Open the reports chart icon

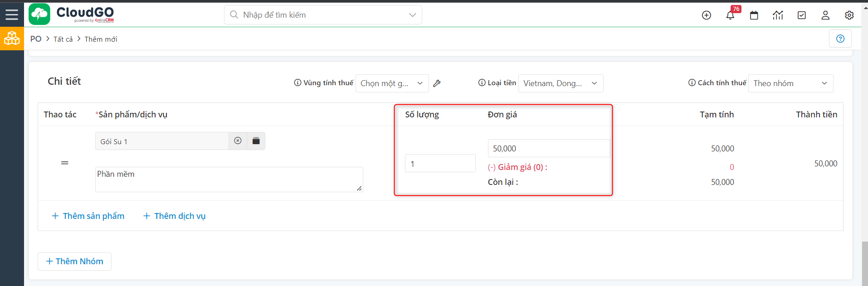pos(778,15)
